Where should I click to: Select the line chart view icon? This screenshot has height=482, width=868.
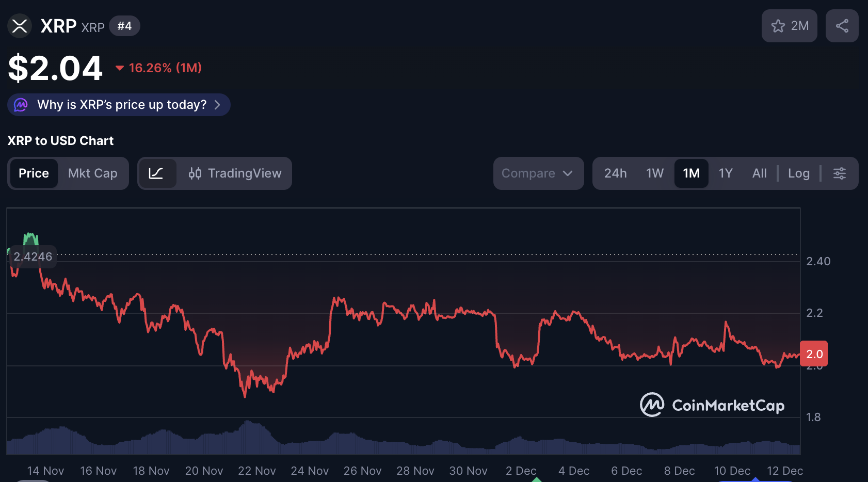tap(156, 173)
